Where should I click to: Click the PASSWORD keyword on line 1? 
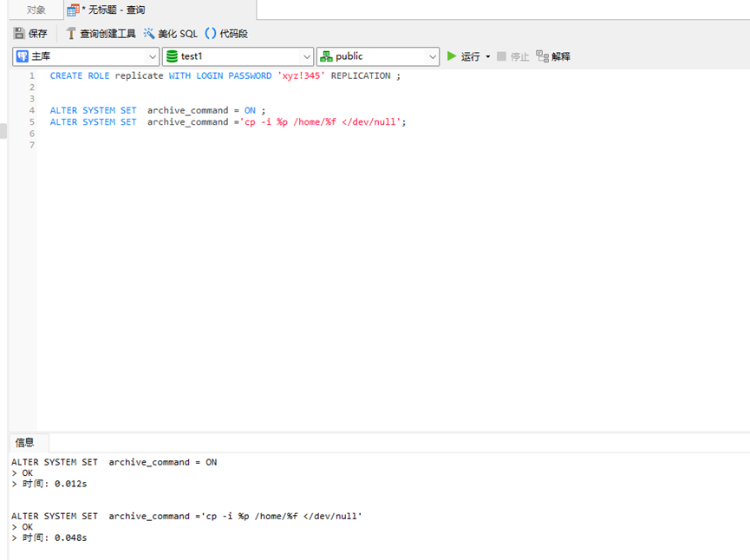[x=250, y=75]
